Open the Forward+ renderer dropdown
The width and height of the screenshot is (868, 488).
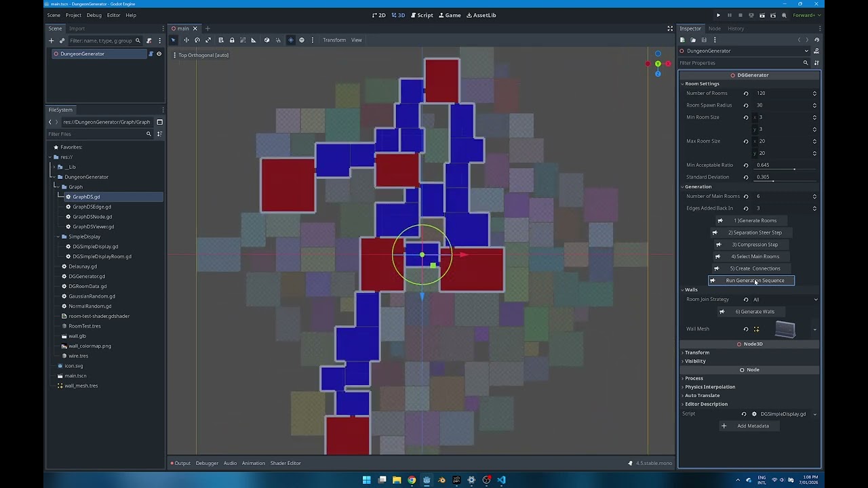tap(806, 15)
